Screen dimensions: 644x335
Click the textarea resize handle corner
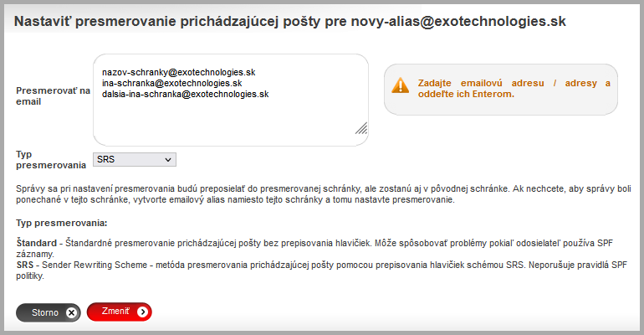[x=361, y=128]
